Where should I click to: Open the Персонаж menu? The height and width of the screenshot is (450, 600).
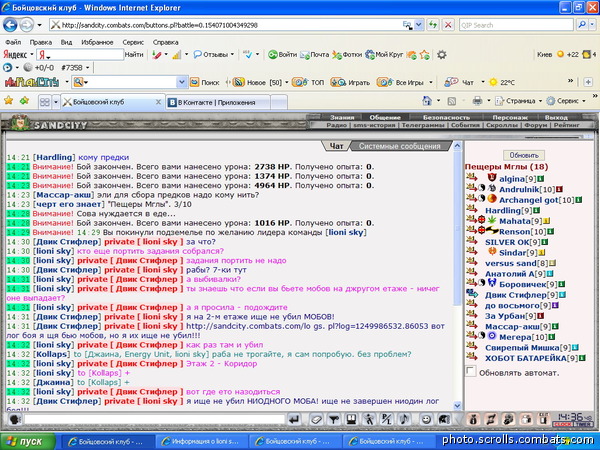tap(510, 117)
